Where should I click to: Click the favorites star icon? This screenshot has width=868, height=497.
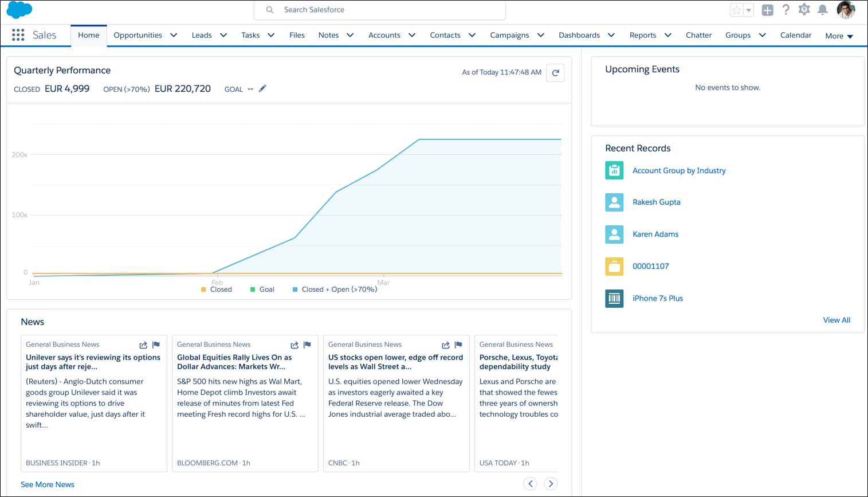click(x=737, y=10)
